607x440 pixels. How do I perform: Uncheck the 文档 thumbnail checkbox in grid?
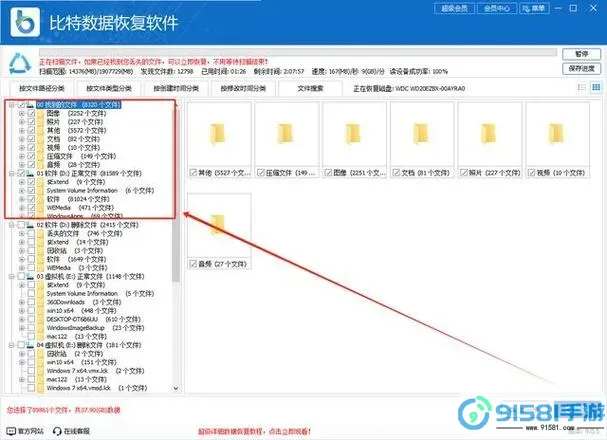pos(396,173)
